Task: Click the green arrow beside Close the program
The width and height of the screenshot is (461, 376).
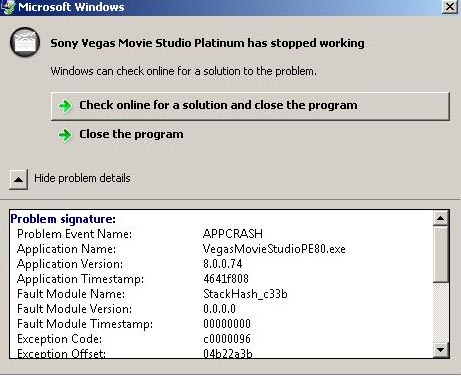Action: (65, 135)
